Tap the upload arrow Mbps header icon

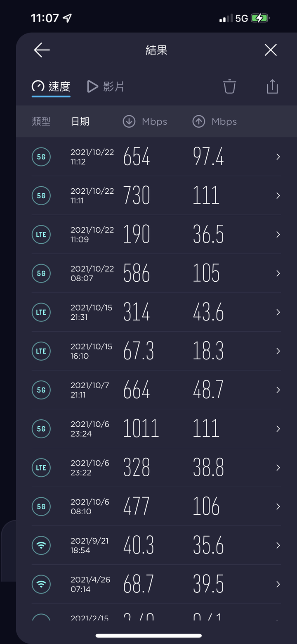click(199, 121)
